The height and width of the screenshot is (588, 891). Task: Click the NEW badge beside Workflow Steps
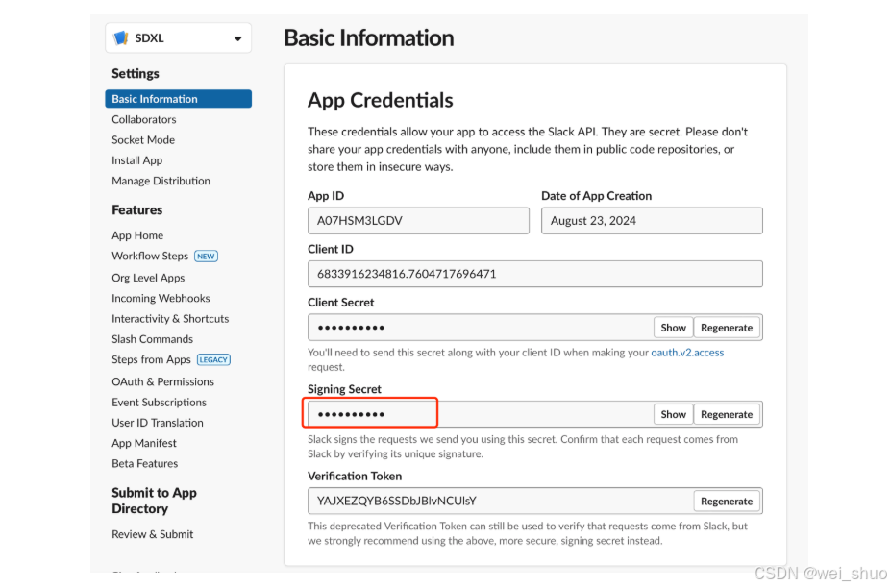206,257
